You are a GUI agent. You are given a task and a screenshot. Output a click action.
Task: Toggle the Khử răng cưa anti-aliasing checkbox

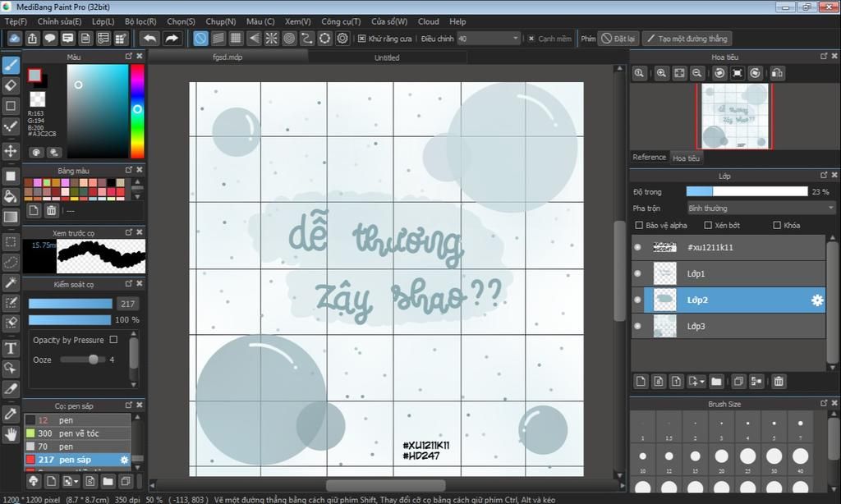click(362, 39)
